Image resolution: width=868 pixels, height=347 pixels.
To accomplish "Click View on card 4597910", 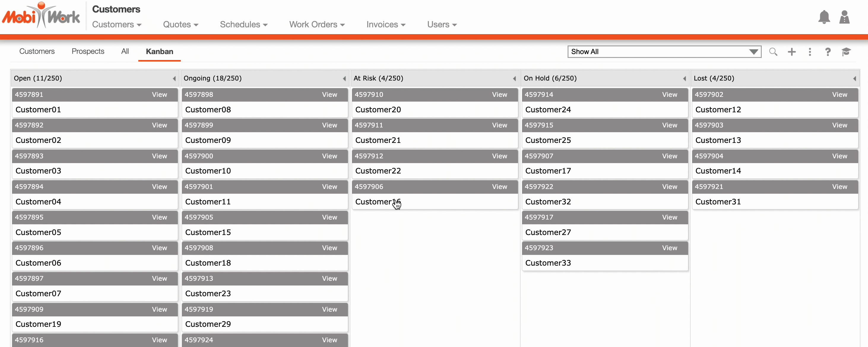I will point(499,95).
